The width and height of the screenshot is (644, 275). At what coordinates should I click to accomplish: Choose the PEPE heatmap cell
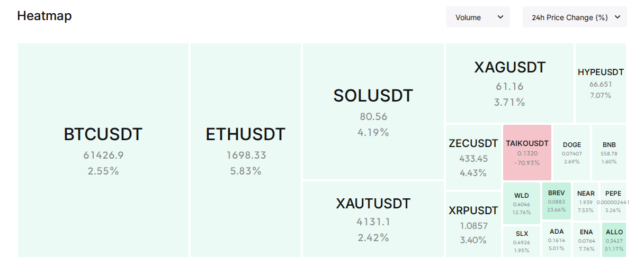click(613, 201)
